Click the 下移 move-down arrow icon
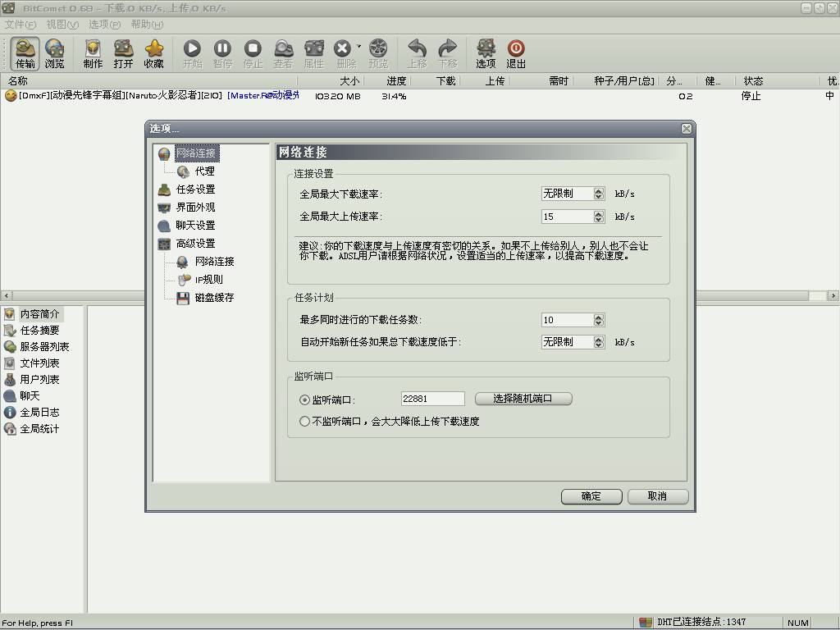This screenshot has height=630, width=840. point(447,53)
